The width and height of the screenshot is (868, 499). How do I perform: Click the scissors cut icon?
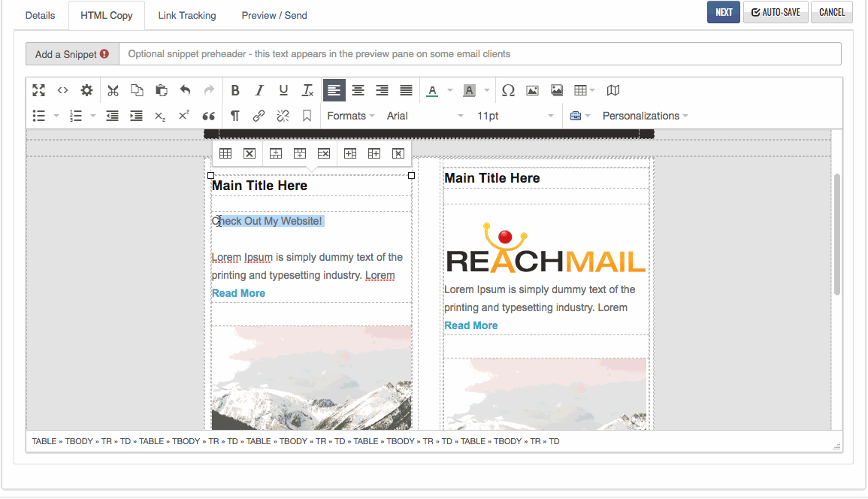113,90
